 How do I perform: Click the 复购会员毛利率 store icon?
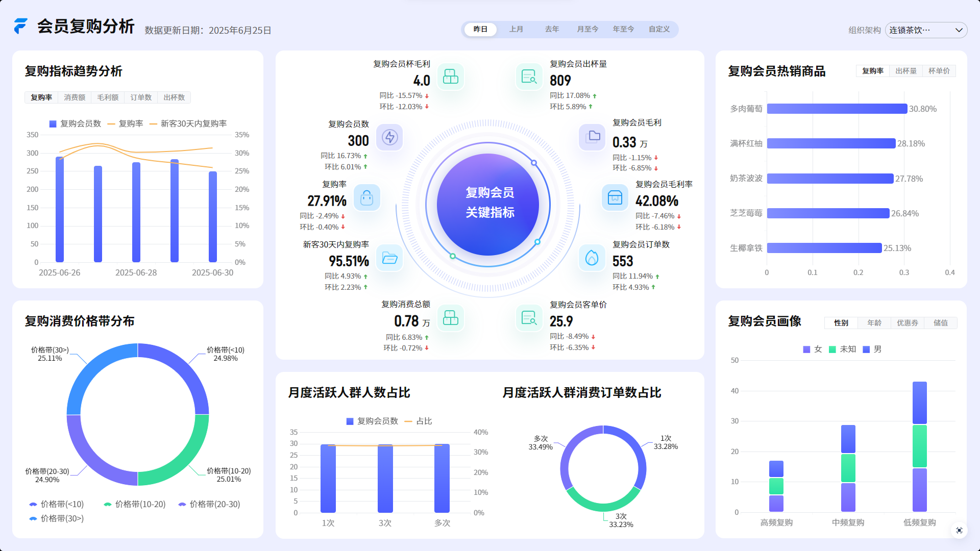click(x=615, y=197)
